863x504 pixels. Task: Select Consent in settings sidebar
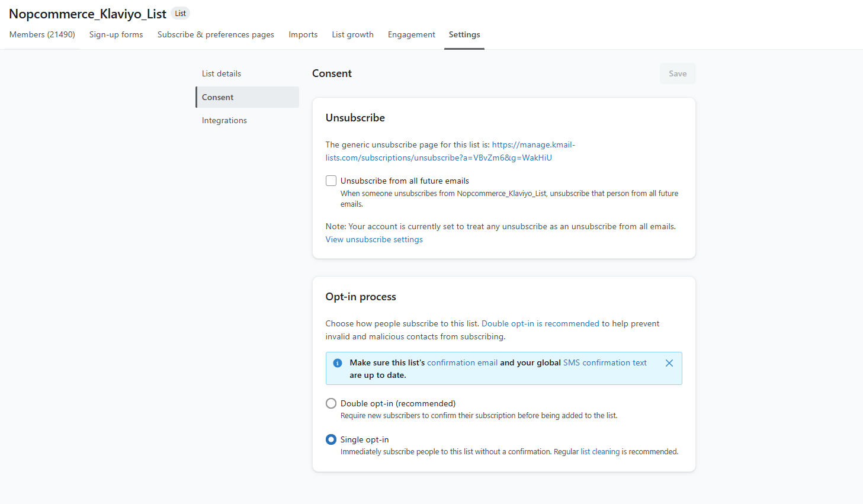tap(247, 97)
